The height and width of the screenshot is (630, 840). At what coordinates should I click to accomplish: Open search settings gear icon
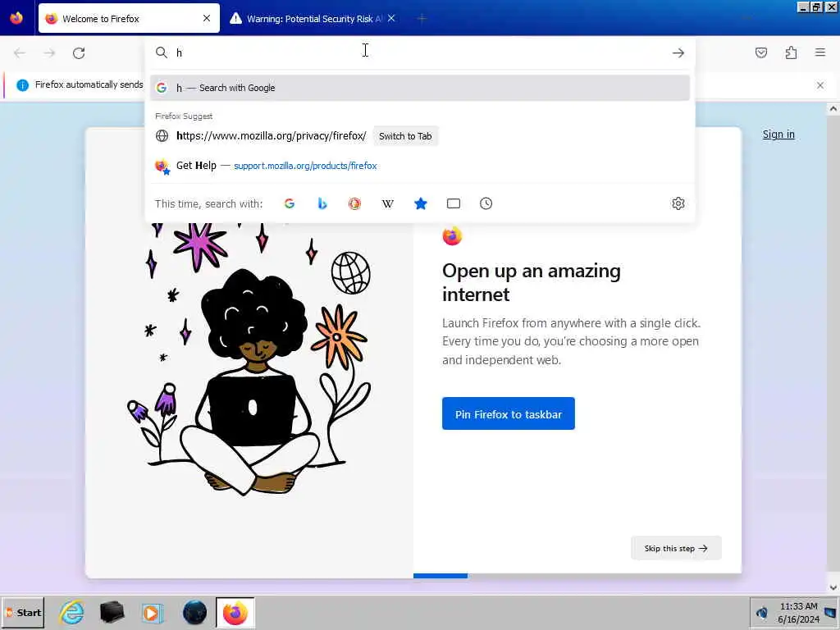[x=678, y=203]
